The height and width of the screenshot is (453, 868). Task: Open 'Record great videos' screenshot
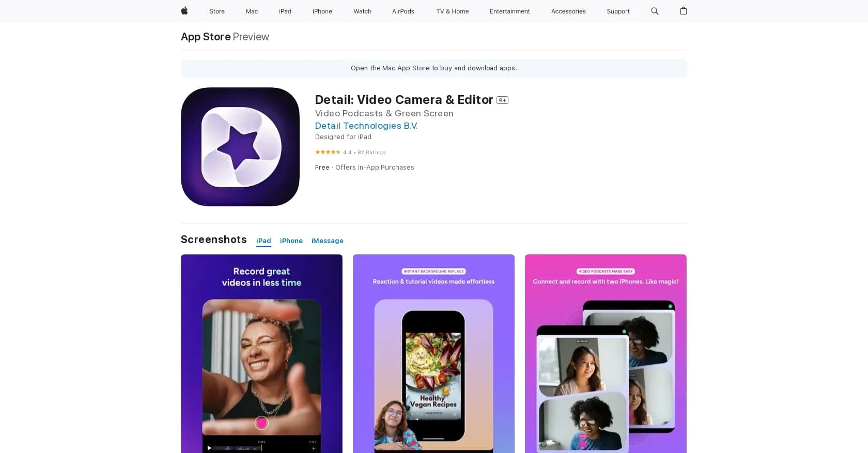261,354
